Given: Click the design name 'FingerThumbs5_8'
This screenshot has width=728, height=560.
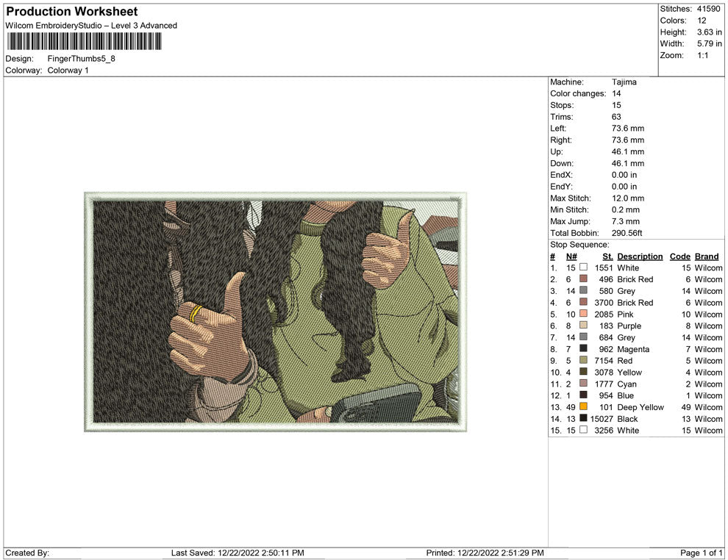Looking at the screenshot, I should 81,59.
